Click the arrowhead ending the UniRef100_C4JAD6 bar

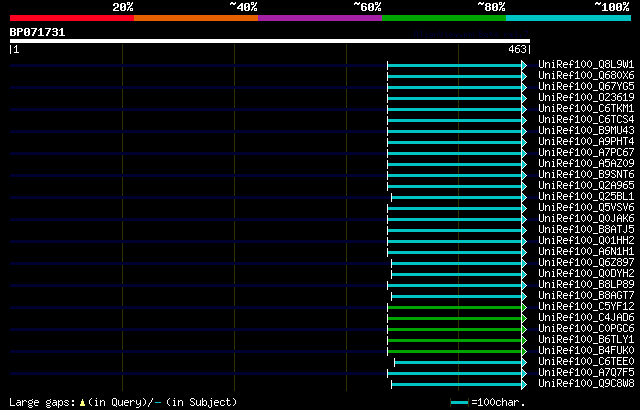tap(524, 319)
